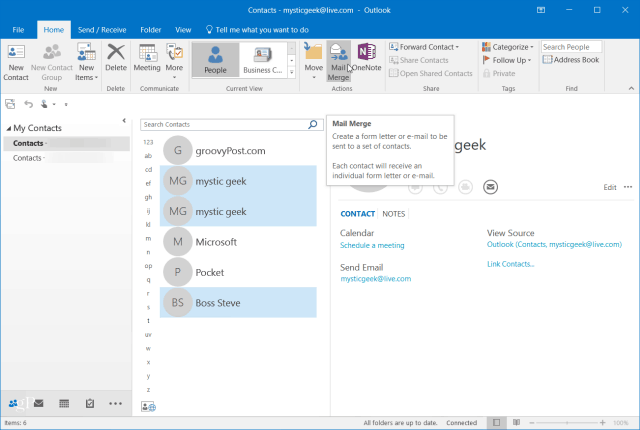
Task: Open the Move dropdown
Action: tap(313, 62)
